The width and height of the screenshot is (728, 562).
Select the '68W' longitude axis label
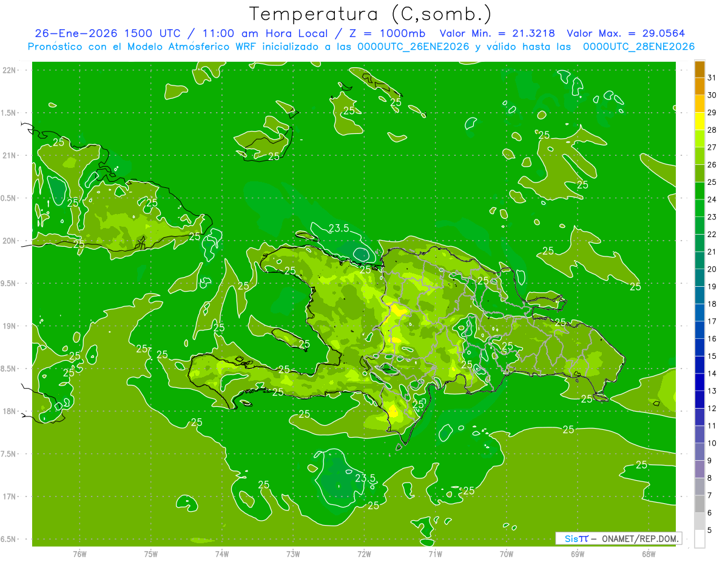click(649, 554)
